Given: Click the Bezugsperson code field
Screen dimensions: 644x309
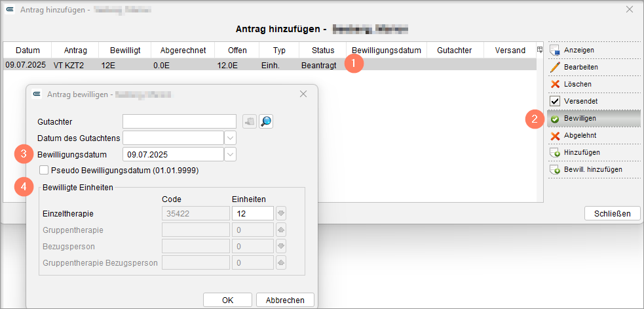Looking at the screenshot, I should tap(196, 246).
